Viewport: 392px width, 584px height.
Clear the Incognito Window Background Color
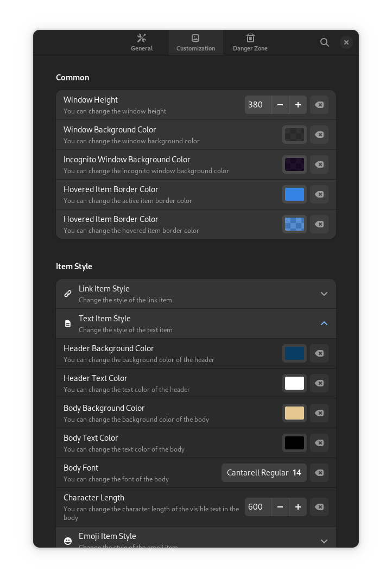point(319,164)
